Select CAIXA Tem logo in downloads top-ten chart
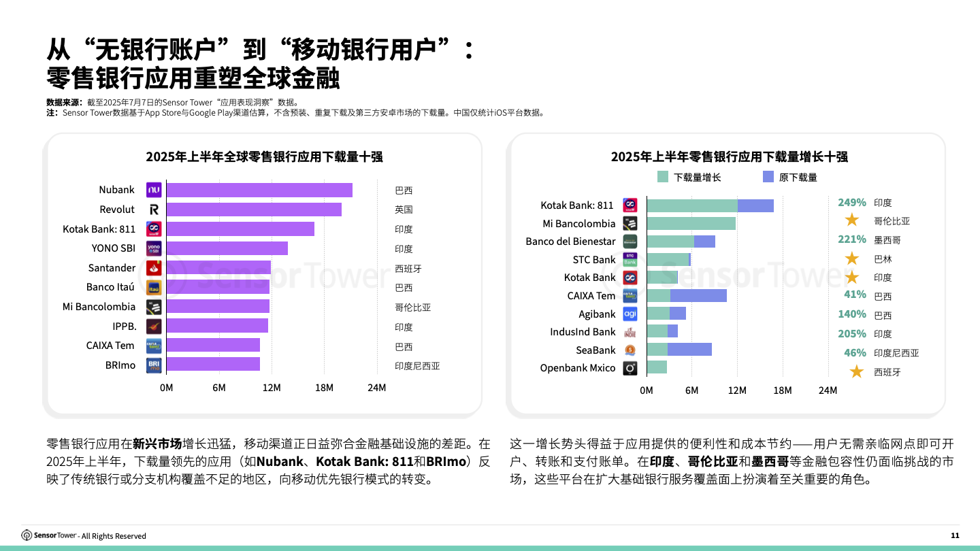 click(154, 346)
